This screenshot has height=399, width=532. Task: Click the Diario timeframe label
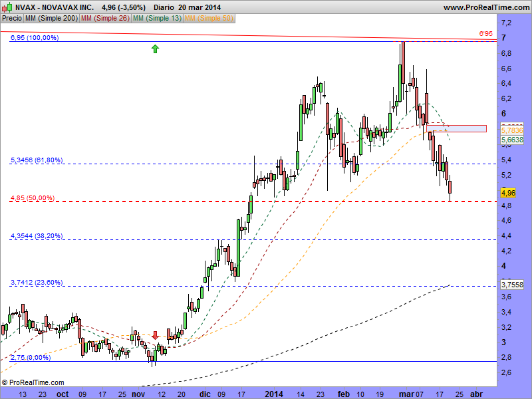pyautogui.click(x=164, y=7)
